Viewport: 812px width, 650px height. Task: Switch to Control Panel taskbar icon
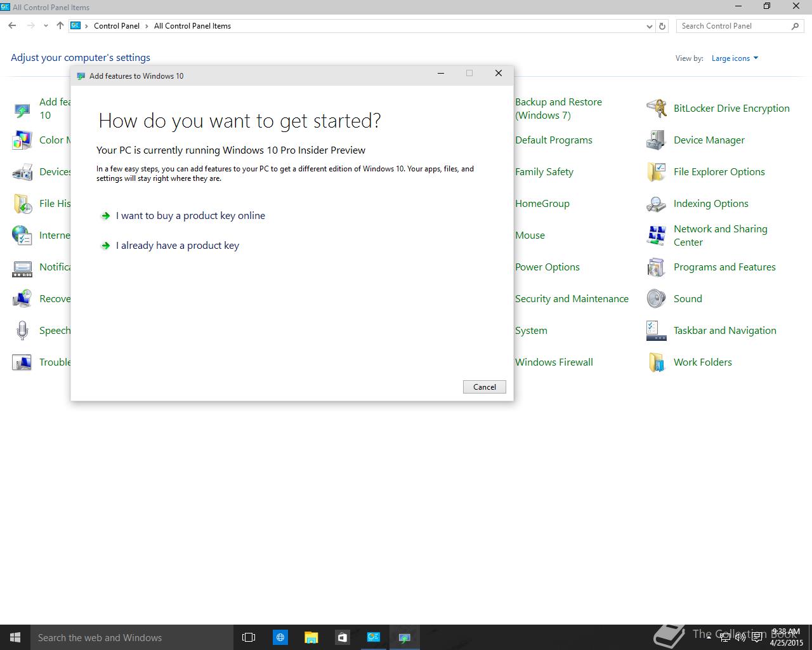click(x=373, y=637)
